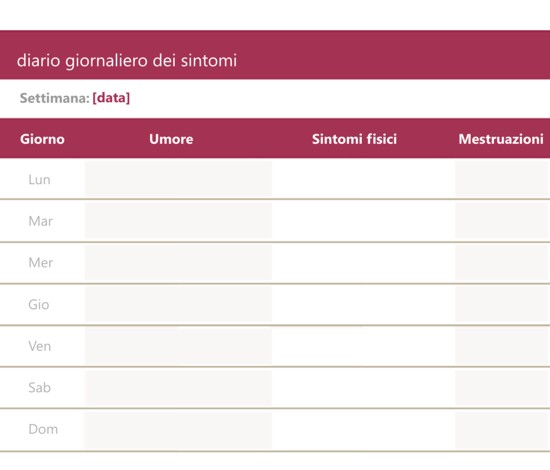Viewport: 550px width, 470px height.
Task: Select the [data] placeholder after Settimana
Action: tap(111, 98)
